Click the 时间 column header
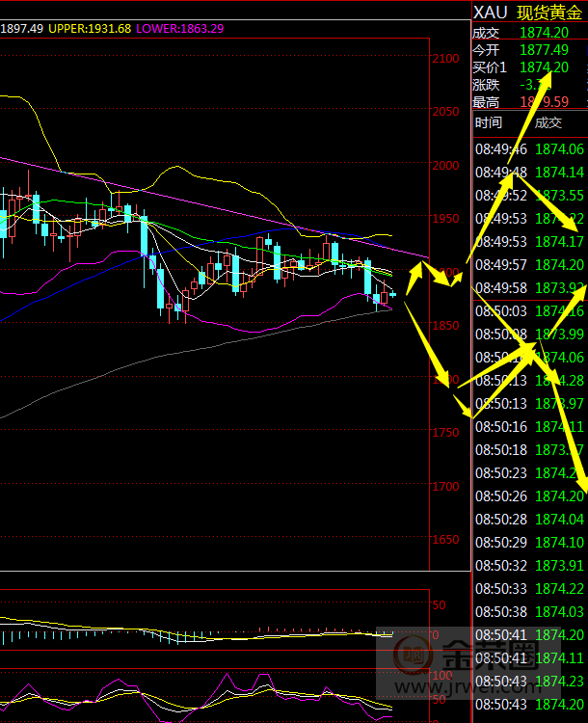 click(489, 122)
